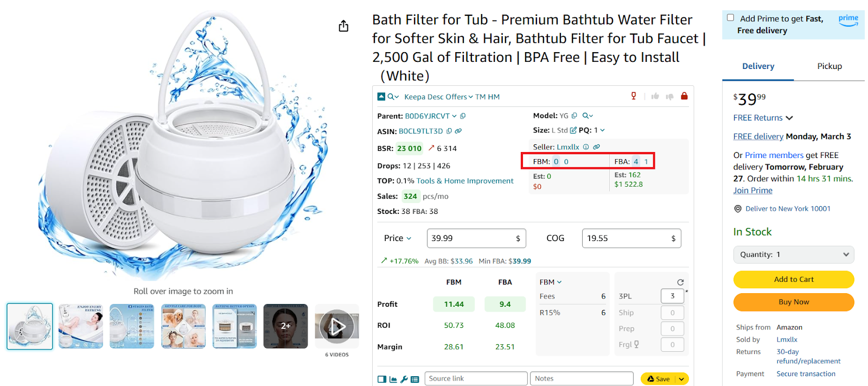Click the thumbs-up icon in extension panel
This screenshot has width=868, height=386.
click(655, 96)
